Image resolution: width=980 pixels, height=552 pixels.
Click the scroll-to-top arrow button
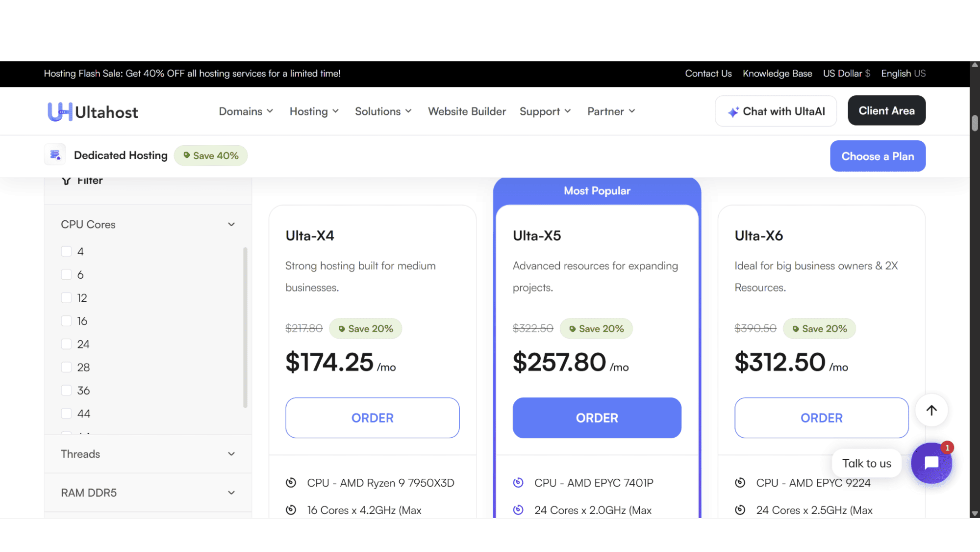(x=931, y=410)
